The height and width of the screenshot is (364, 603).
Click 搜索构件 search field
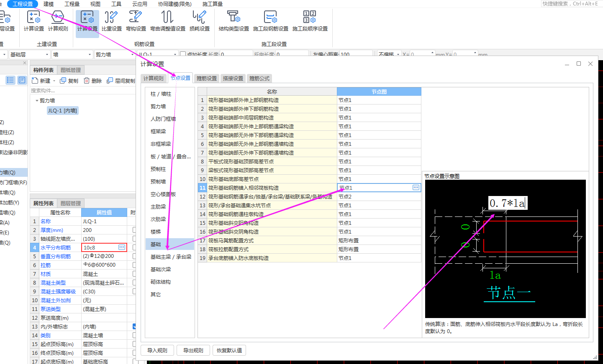tap(82, 91)
